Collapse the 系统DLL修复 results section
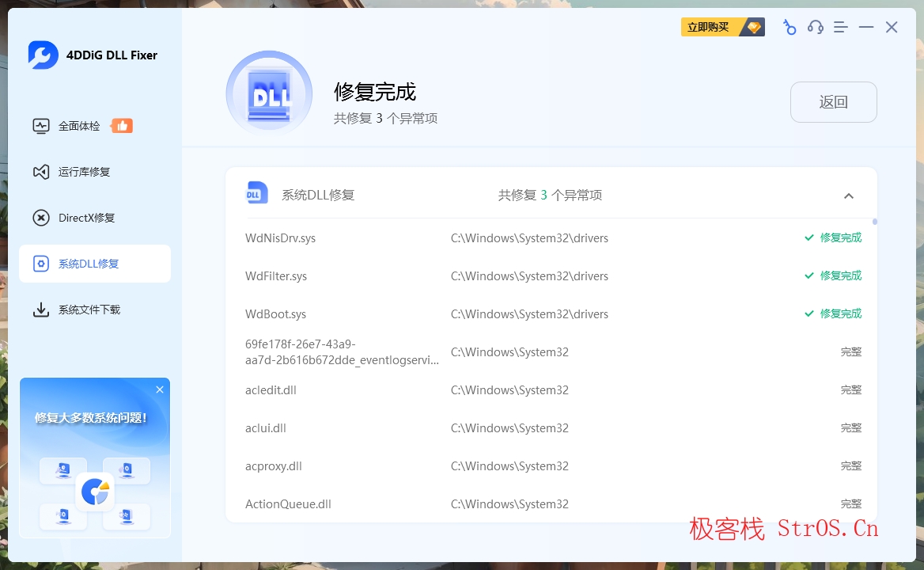This screenshot has width=924, height=570. coord(849,196)
